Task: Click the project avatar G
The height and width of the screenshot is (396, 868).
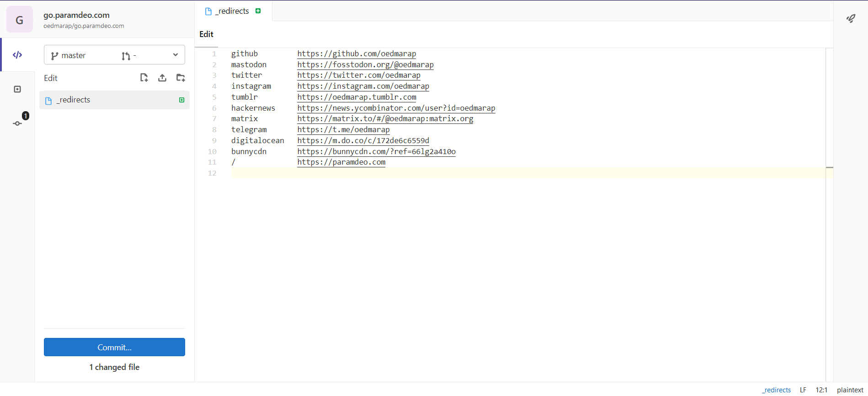Action: point(20,20)
